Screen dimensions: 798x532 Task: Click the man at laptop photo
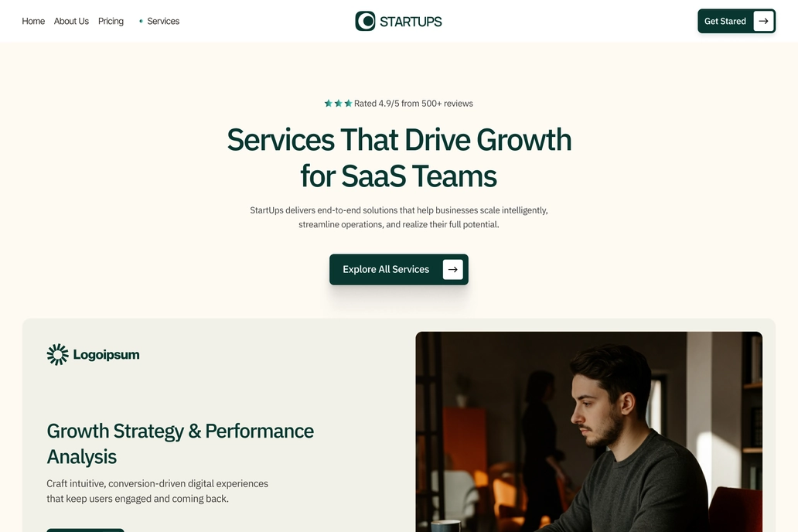tap(588, 431)
